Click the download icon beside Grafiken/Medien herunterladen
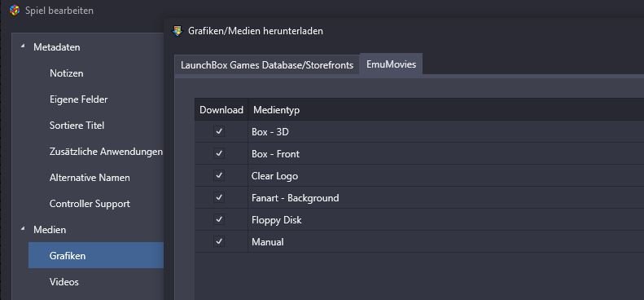Viewport: 644px width, 300px height. 177,31
